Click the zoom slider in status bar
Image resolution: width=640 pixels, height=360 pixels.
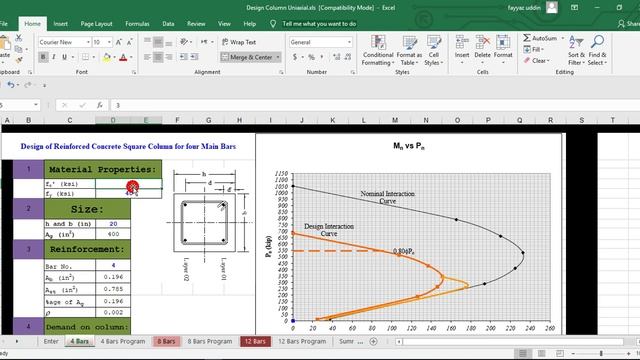pyautogui.click(x=601, y=353)
